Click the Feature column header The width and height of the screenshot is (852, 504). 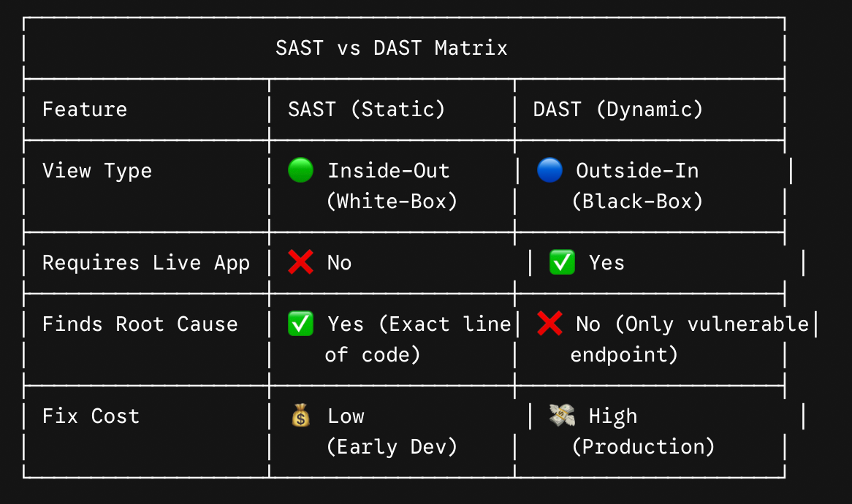(85, 109)
